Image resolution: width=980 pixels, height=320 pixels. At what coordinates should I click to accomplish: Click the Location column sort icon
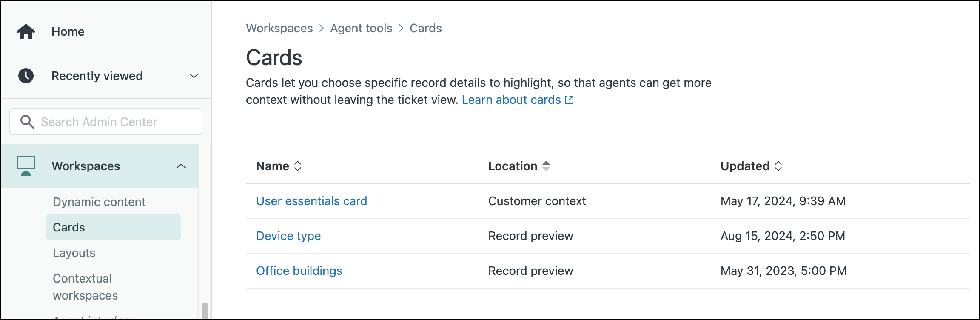coord(546,166)
